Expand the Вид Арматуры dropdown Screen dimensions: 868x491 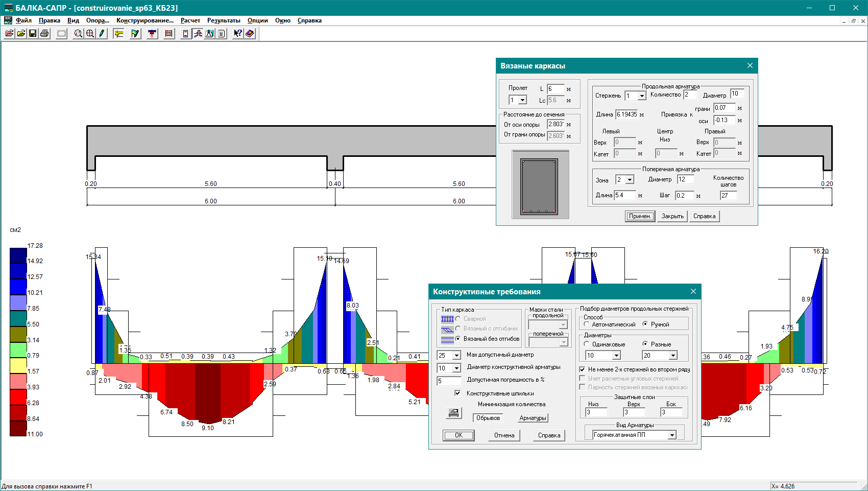[x=672, y=435]
